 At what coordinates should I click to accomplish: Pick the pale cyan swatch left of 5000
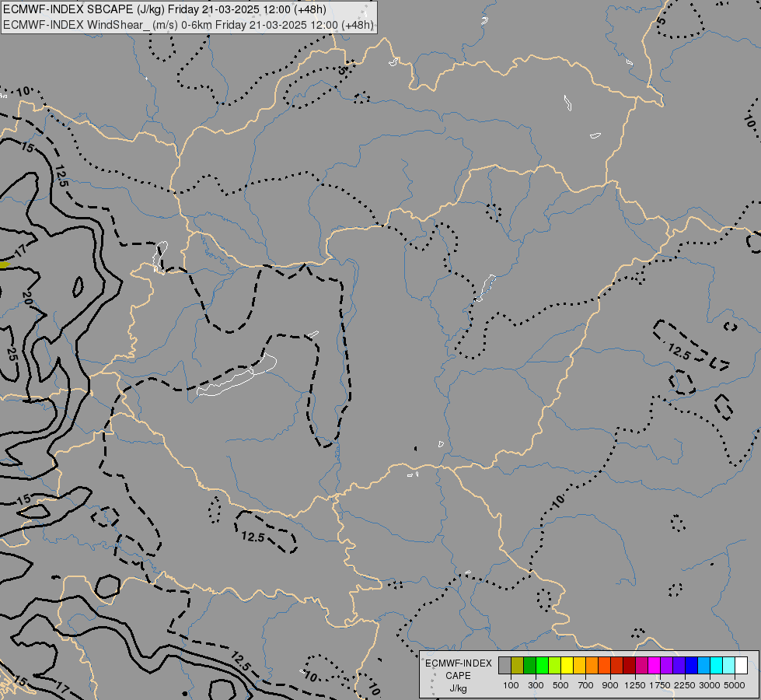click(728, 666)
